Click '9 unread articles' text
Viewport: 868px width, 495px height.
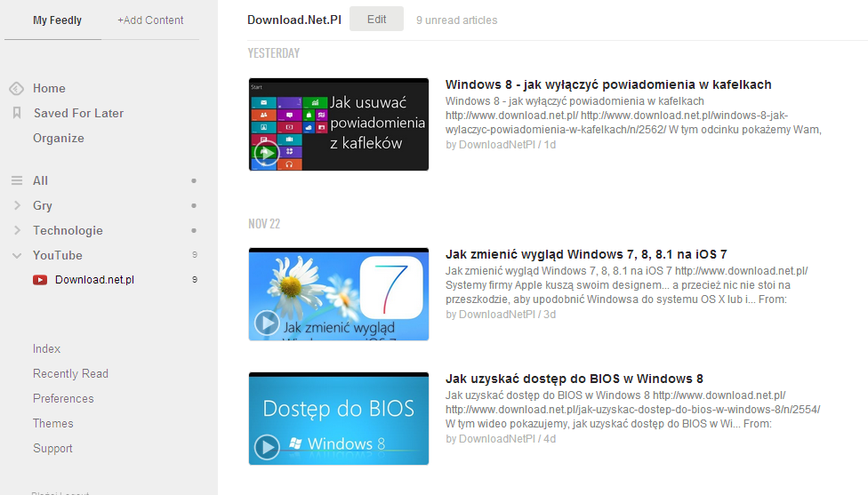click(x=457, y=20)
